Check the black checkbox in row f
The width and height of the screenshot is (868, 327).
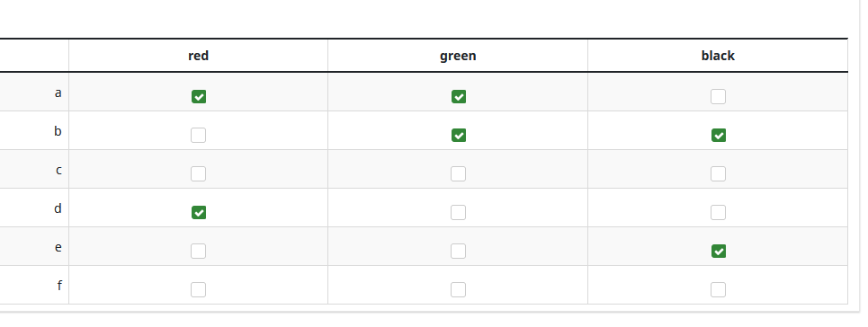click(718, 290)
